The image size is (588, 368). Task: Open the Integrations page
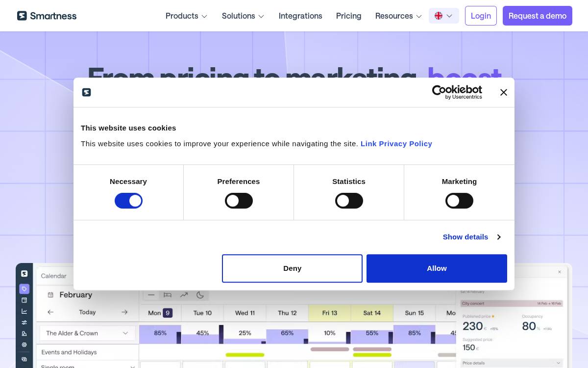[300, 16]
